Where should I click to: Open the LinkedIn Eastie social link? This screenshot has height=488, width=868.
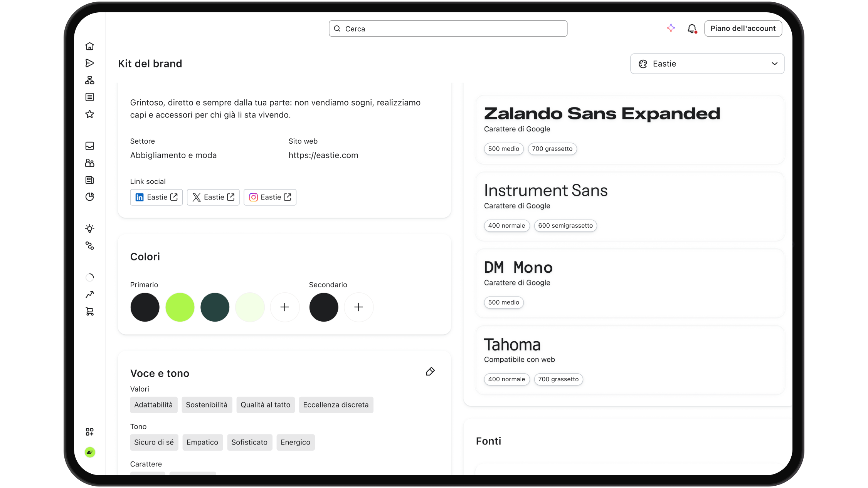156,197
